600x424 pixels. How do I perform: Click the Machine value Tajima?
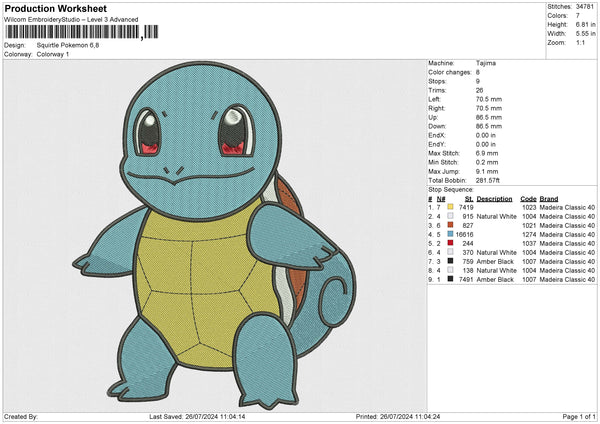coord(488,63)
